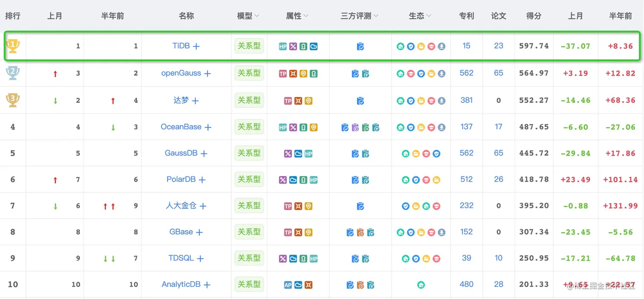Click the green keyhole attribute icon in TDSQL row
This screenshot has width=644, height=299.
pos(303,259)
